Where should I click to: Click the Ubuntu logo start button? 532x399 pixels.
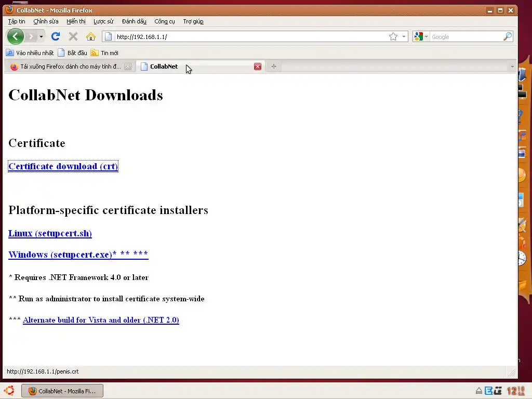click(x=9, y=391)
